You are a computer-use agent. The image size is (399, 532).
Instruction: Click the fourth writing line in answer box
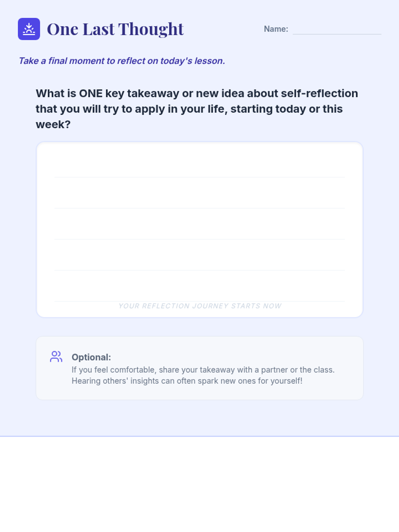199,270
